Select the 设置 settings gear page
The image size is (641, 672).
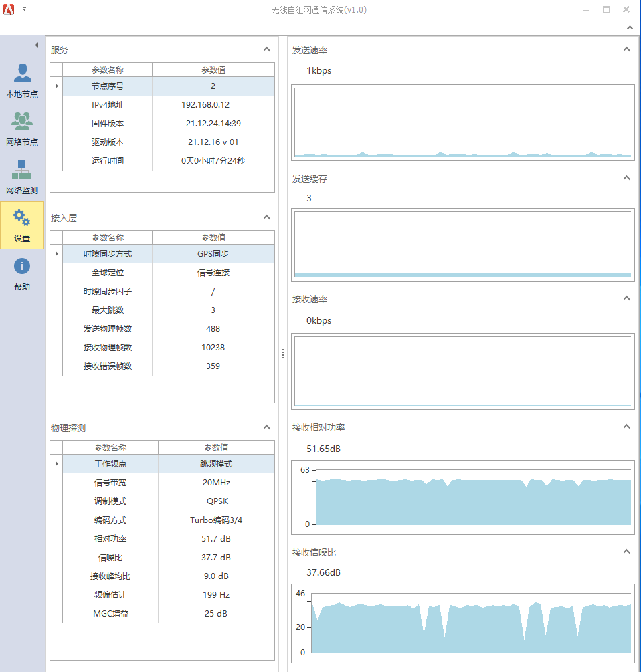click(22, 225)
